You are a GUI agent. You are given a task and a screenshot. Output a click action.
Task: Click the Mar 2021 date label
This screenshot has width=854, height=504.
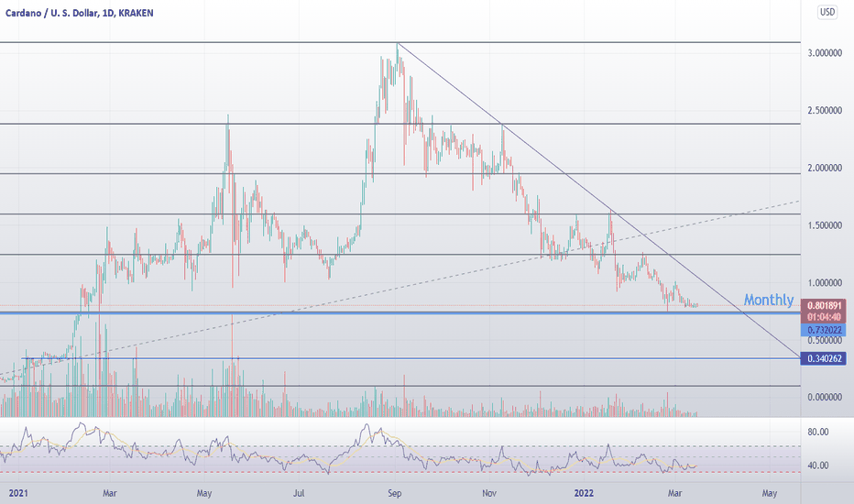pos(110,493)
